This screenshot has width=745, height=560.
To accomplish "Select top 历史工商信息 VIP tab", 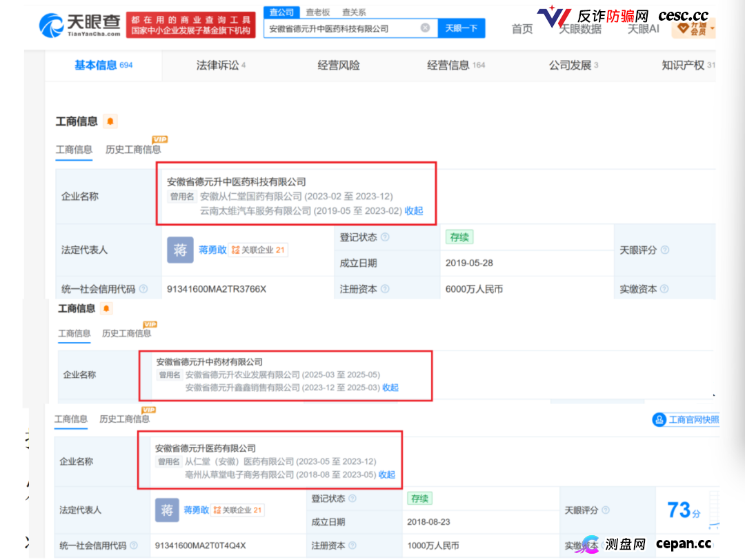I will click(x=134, y=149).
